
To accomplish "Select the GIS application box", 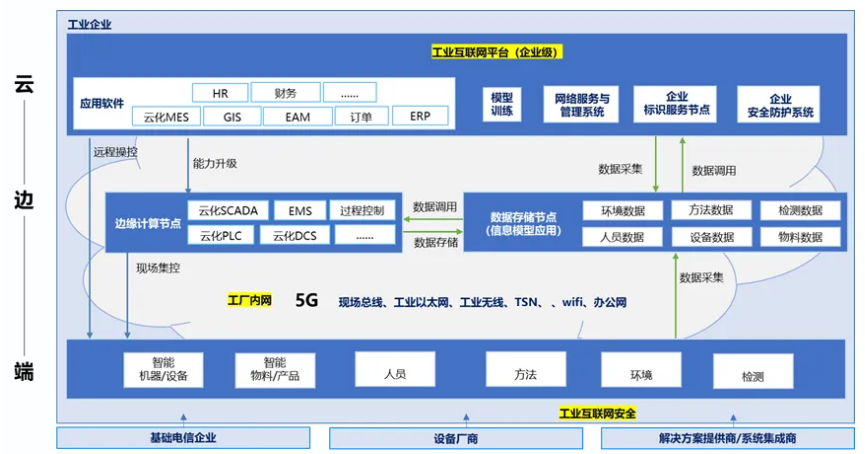I will tap(229, 117).
